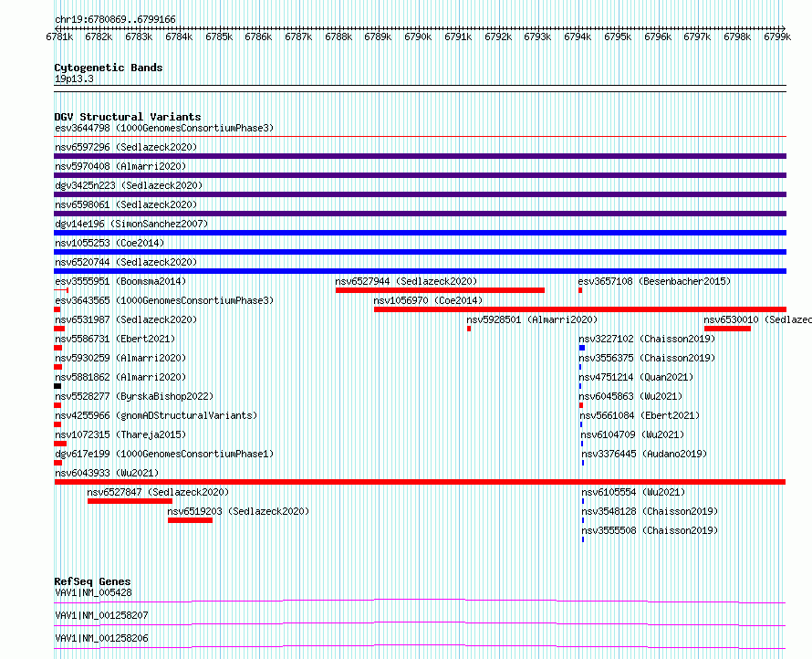
Task: Click the DGV Structural Variants track heading
Action: 128,117
